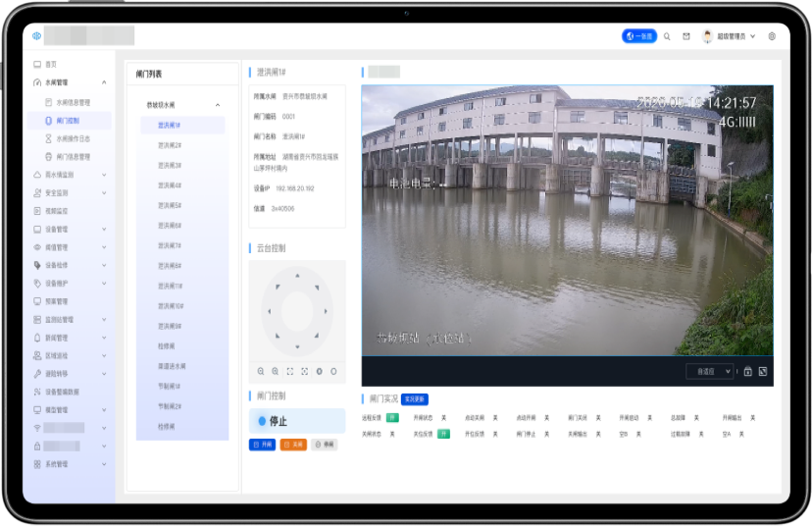Open 设备整编数据 in the sidebar
This screenshot has width=812, height=526.
pos(69,392)
